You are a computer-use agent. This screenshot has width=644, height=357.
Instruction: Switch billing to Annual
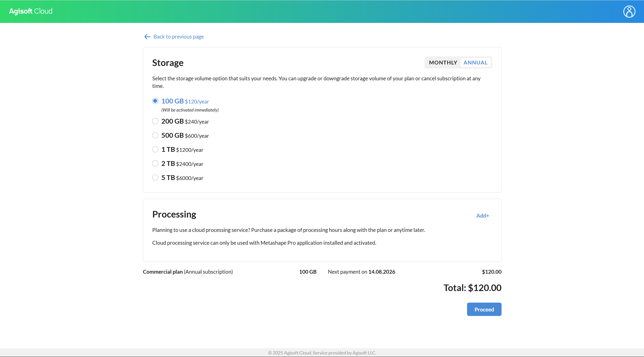pos(475,62)
